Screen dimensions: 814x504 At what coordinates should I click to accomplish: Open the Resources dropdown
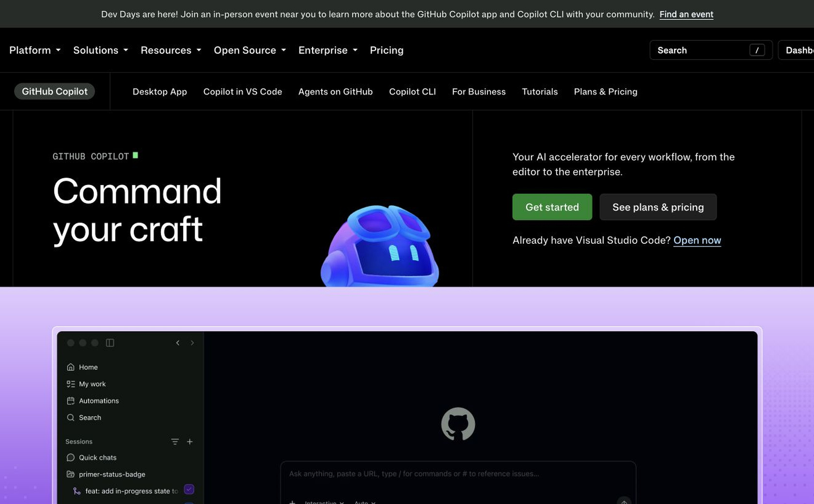171,50
